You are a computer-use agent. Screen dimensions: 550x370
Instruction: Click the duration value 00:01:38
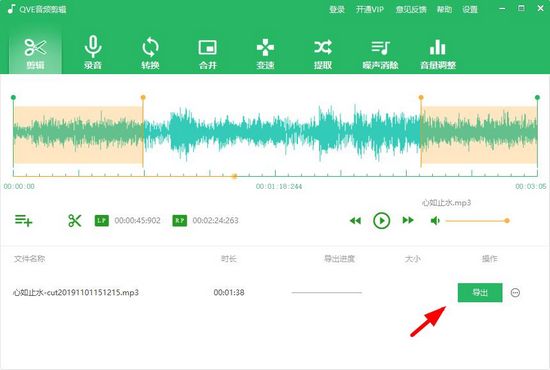tap(229, 292)
